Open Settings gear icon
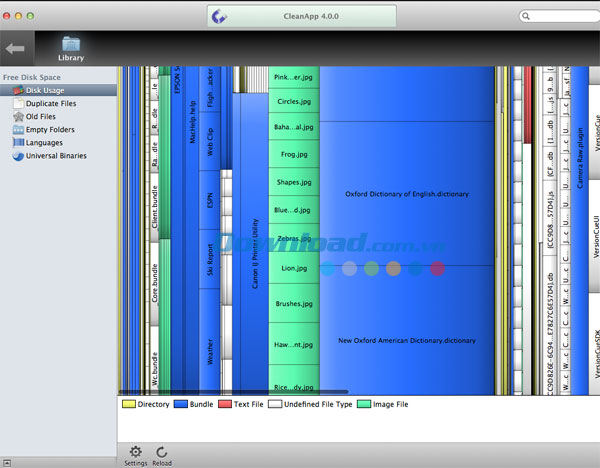600x468 pixels. 135,452
